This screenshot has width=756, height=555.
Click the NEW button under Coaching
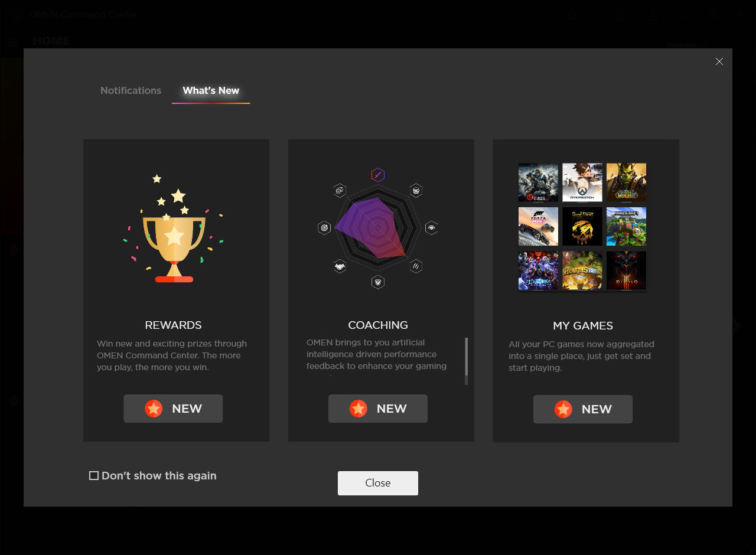[x=378, y=409]
